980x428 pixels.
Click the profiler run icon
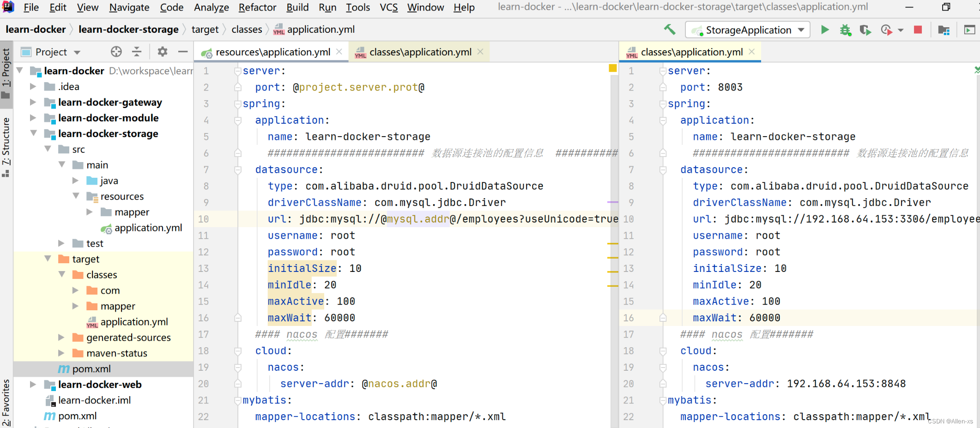coord(886,30)
